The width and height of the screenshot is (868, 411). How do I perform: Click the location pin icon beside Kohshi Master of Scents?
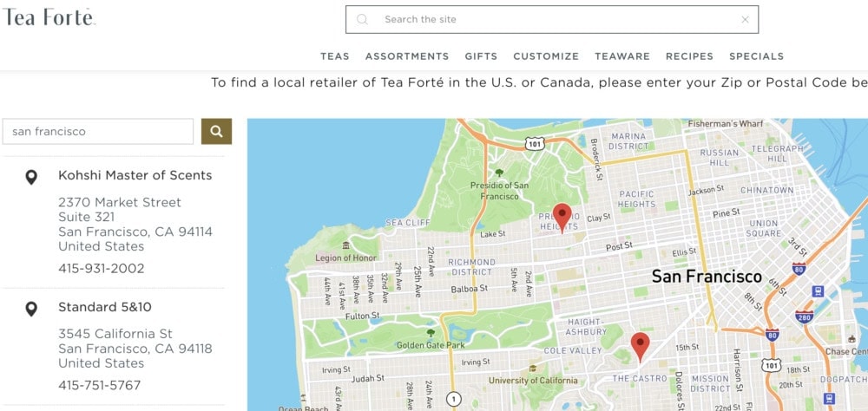pos(31,177)
